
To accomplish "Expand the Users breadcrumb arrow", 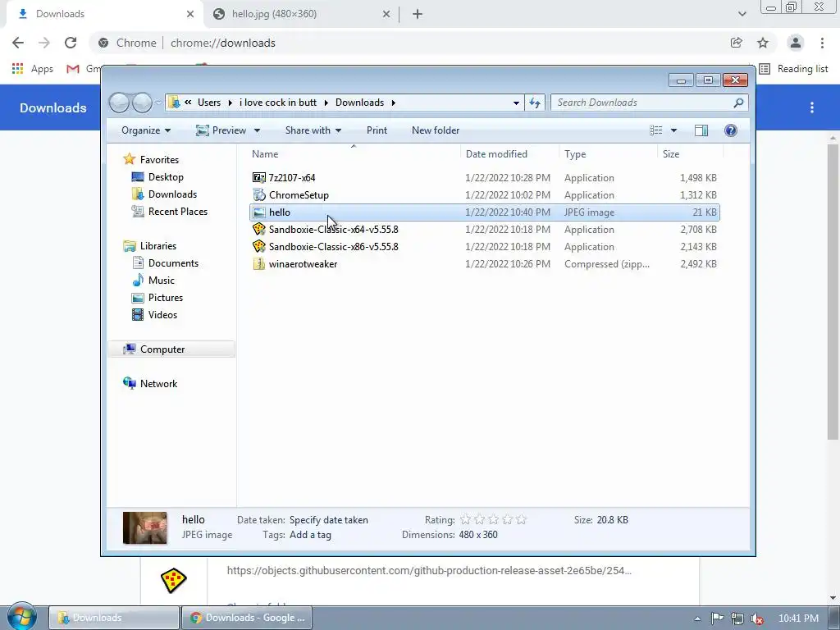I will (231, 103).
